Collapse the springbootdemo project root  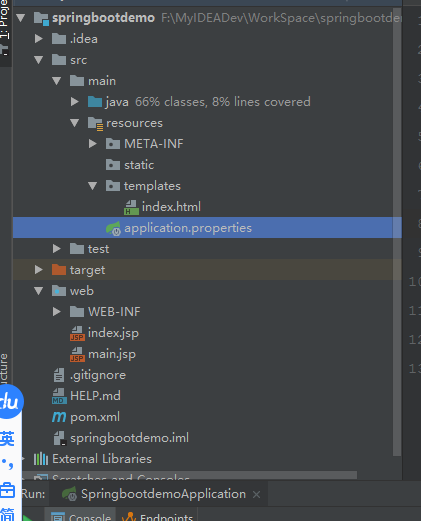[21, 18]
